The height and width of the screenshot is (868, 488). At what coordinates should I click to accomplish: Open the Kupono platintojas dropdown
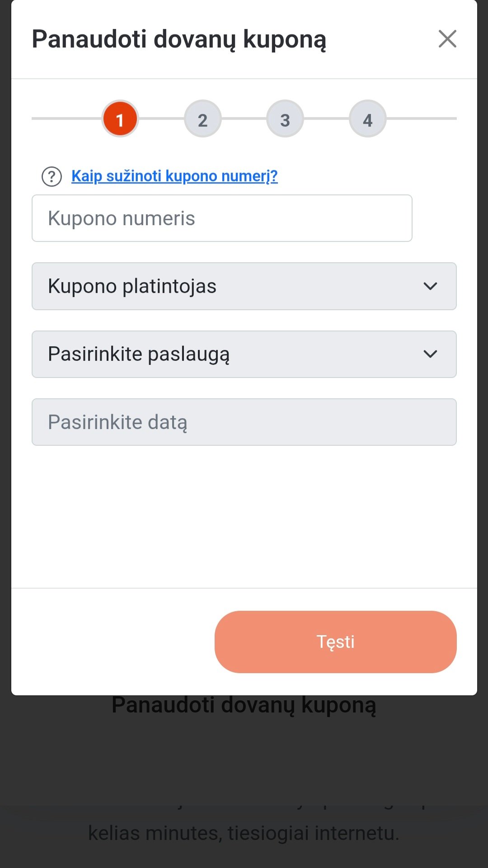[226, 286]
